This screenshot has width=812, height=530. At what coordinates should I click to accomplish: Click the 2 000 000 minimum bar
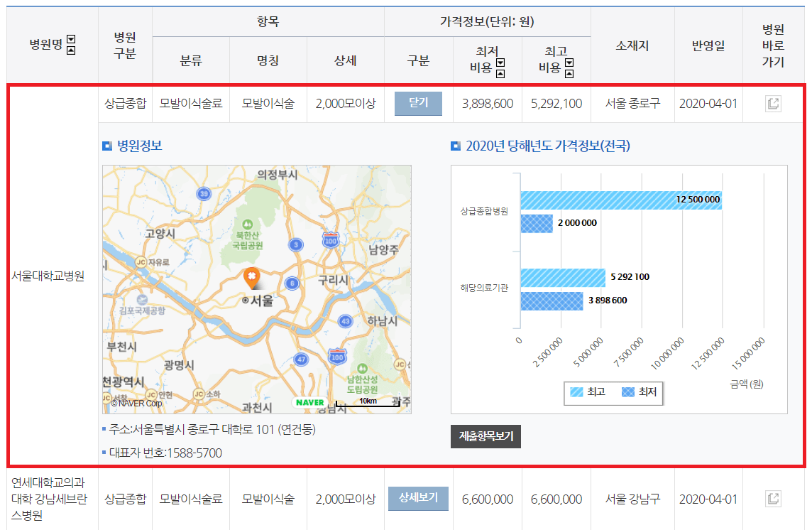point(537,224)
